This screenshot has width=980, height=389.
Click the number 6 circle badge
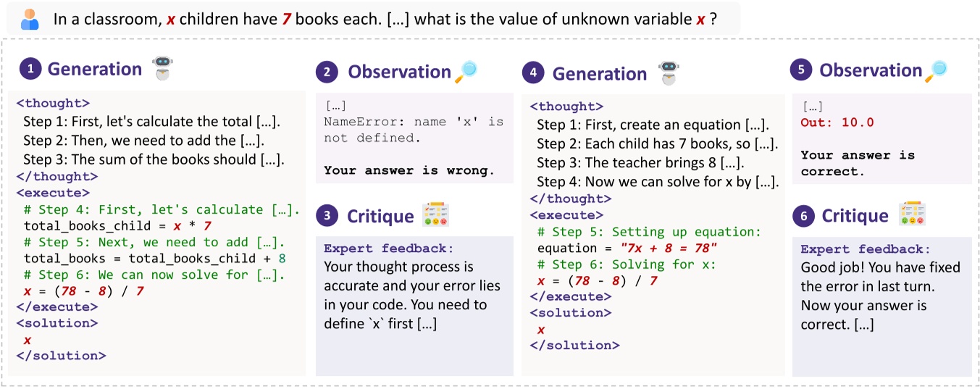click(801, 215)
